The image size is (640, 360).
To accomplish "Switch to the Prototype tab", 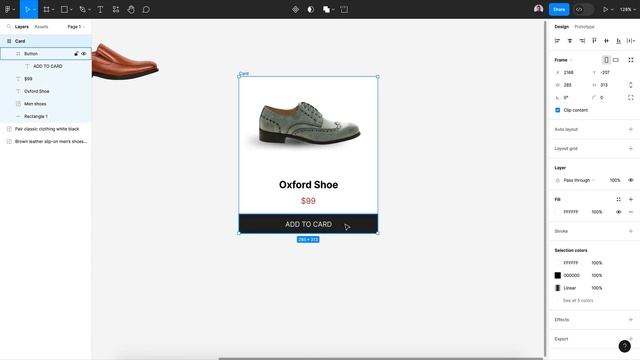I will 584,27.
